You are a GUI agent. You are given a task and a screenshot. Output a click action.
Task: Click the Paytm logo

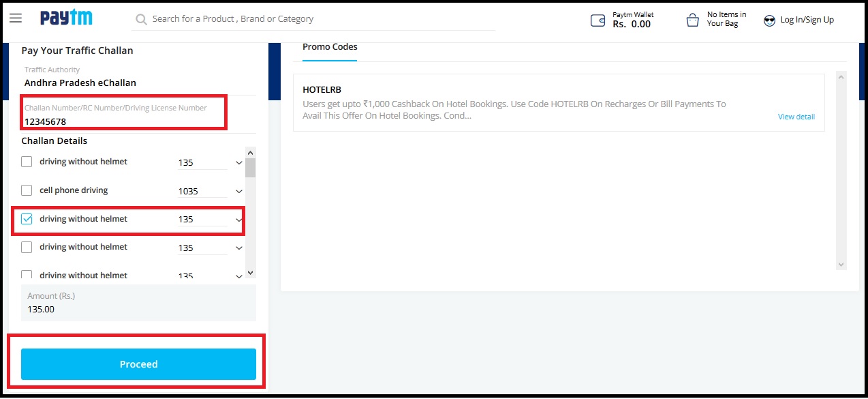point(66,18)
